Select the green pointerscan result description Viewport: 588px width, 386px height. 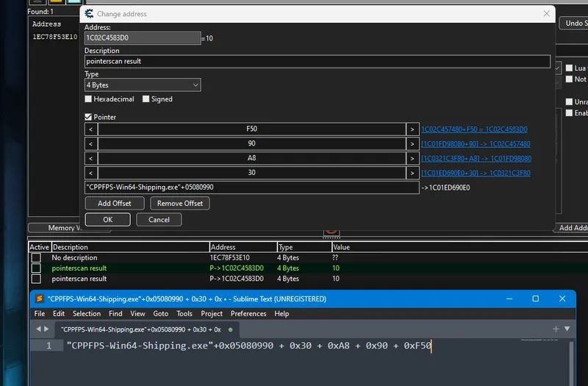pos(79,268)
